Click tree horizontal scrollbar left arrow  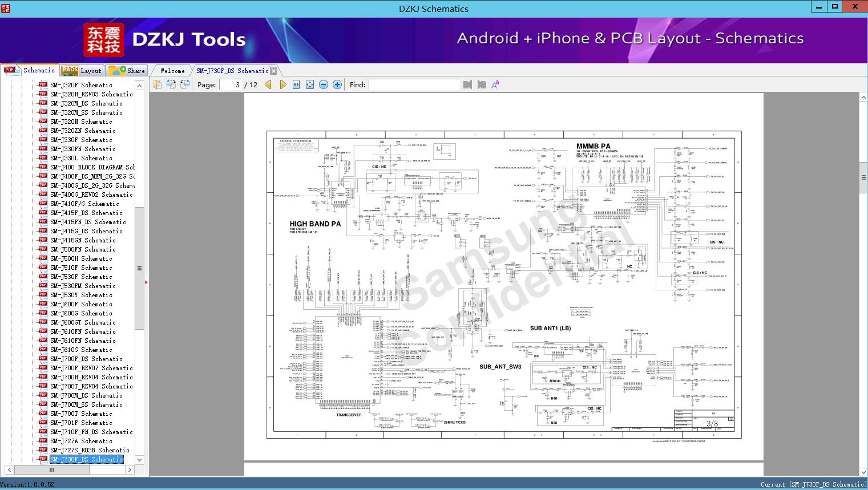click(x=9, y=470)
